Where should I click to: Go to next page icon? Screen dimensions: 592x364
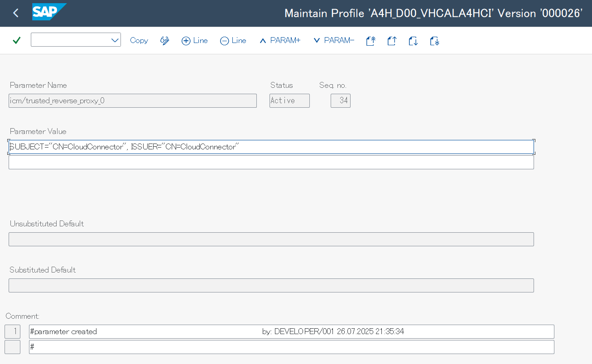413,41
